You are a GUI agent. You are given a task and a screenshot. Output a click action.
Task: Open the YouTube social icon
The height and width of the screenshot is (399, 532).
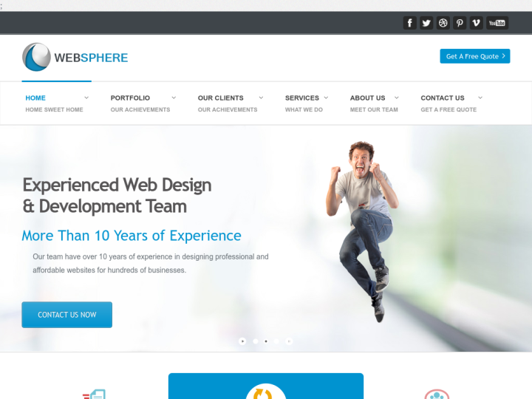coord(497,23)
